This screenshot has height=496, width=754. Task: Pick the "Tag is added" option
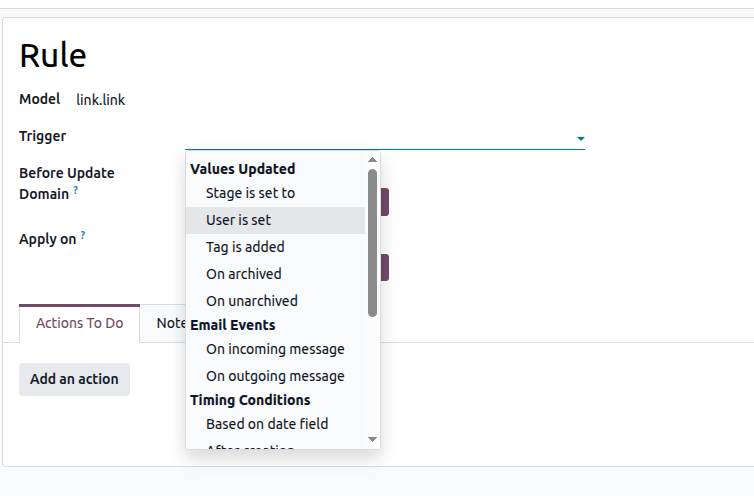245,247
